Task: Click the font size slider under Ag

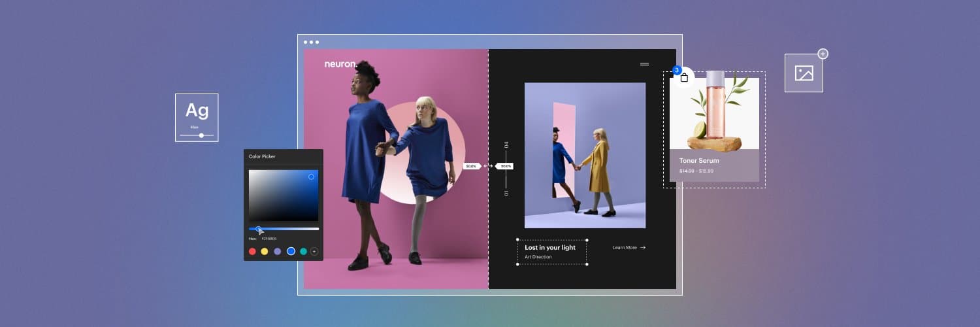Action: (x=197, y=135)
